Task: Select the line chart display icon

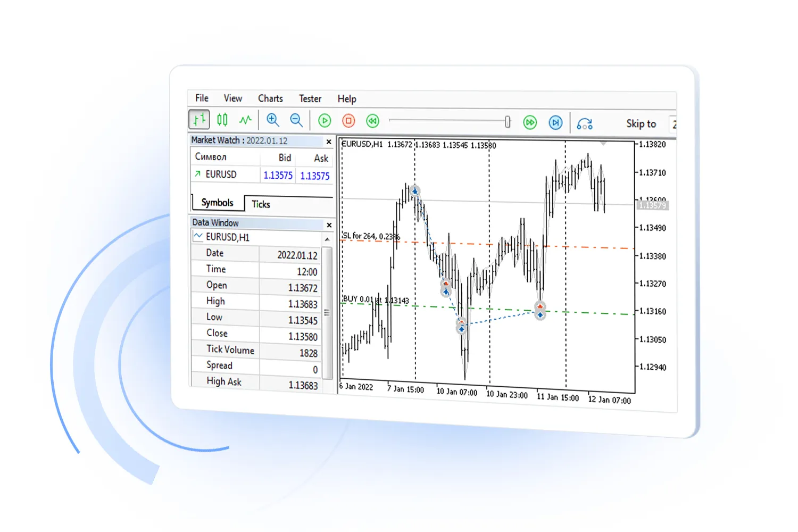Action: pyautogui.click(x=244, y=120)
